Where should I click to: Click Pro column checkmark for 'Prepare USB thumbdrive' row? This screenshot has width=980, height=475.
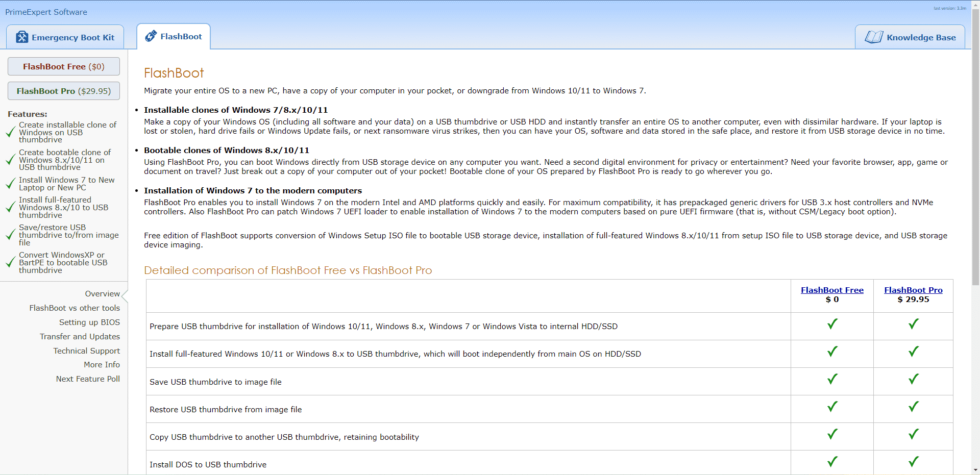(x=914, y=324)
